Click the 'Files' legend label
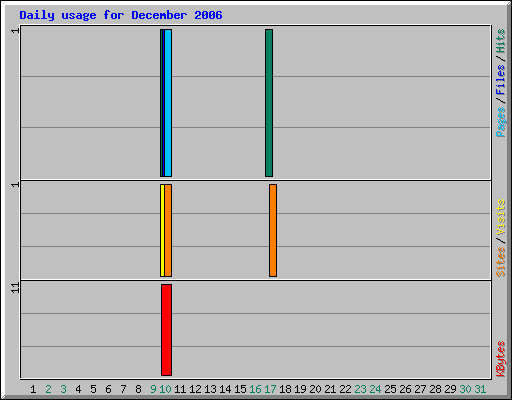Screen dimensions: 512x400 point(500,80)
